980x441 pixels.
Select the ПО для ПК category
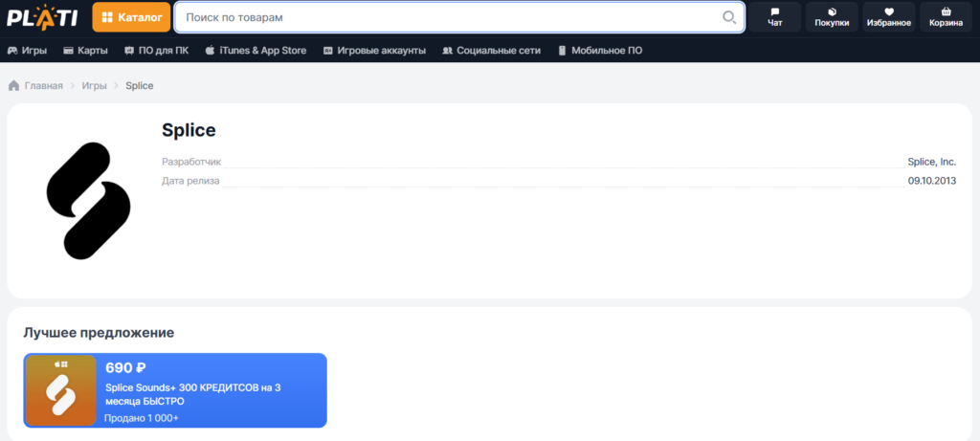click(x=156, y=51)
